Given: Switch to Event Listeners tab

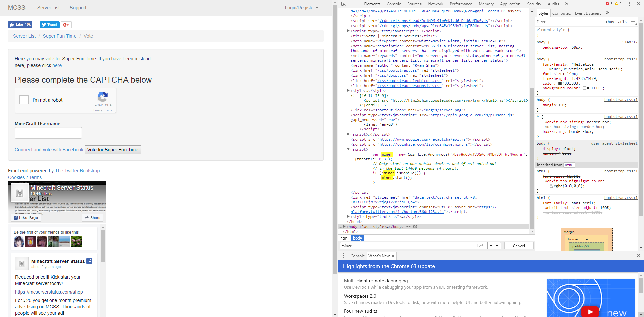Looking at the screenshot, I should click(x=588, y=13).
